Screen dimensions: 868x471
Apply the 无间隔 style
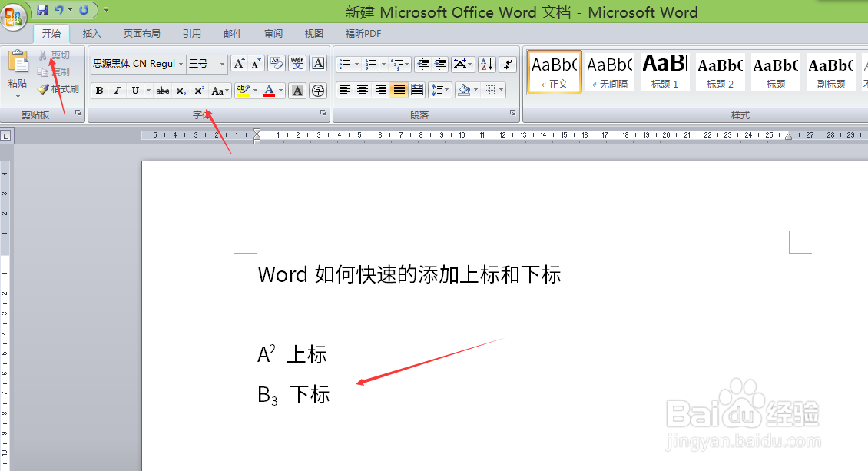[x=609, y=72]
